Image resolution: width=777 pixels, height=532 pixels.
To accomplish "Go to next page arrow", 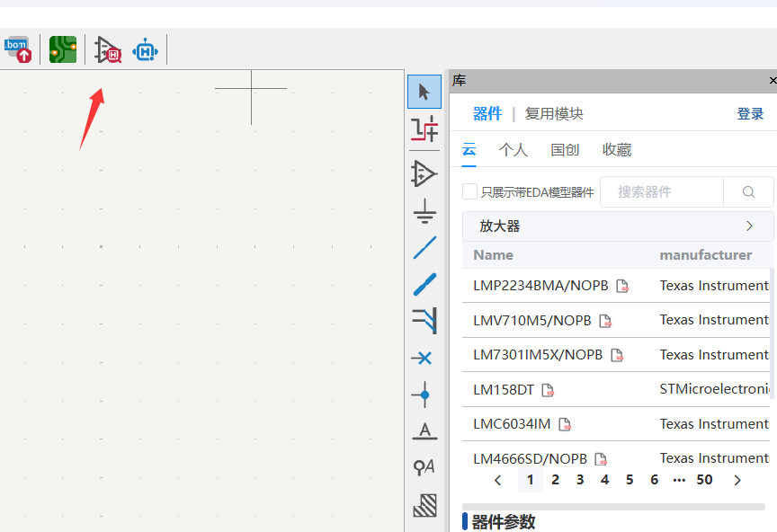I will 737,480.
